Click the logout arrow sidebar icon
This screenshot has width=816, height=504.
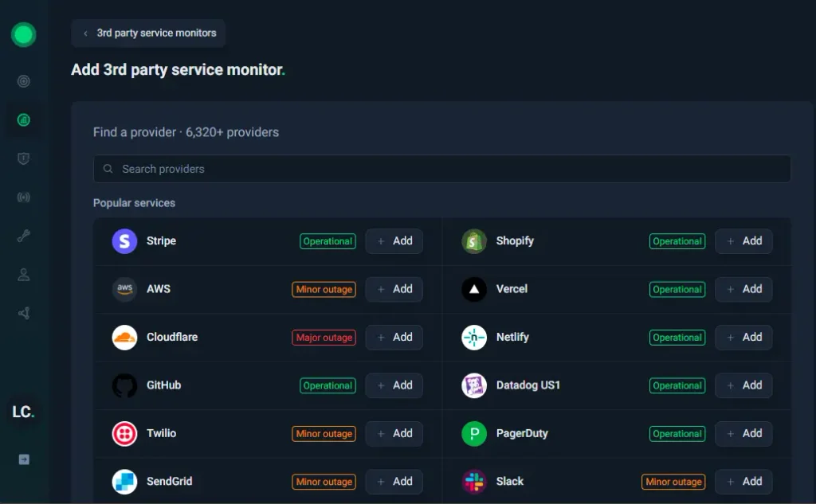click(24, 459)
